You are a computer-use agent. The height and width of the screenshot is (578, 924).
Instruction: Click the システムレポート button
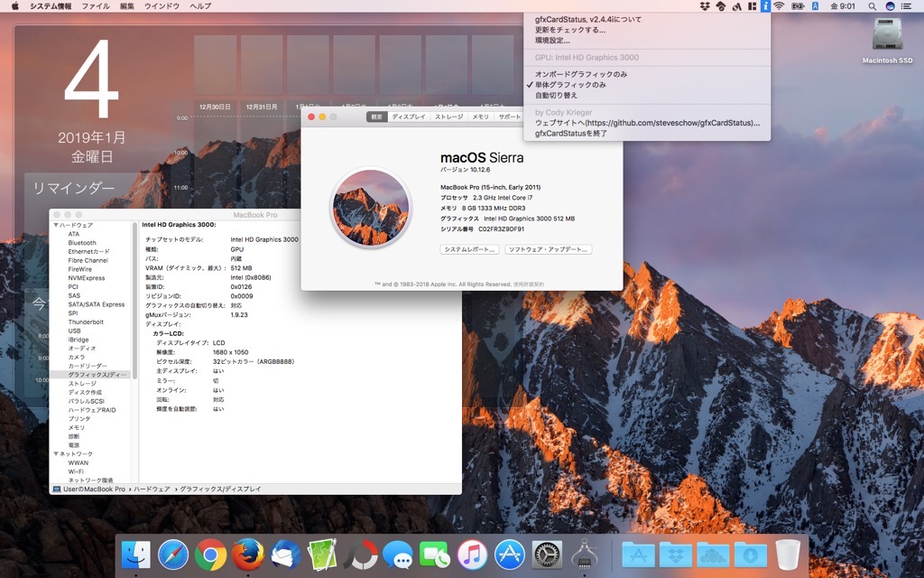pyautogui.click(x=469, y=249)
